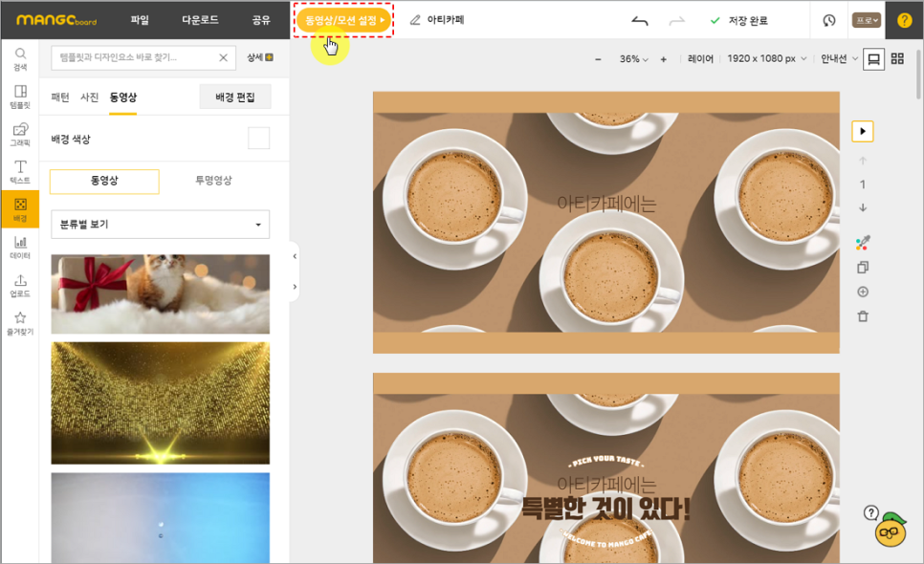Image resolution: width=924 pixels, height=564 pixels.
Task: Click the 배경 편집 button
Action: [x=235, y=98]
